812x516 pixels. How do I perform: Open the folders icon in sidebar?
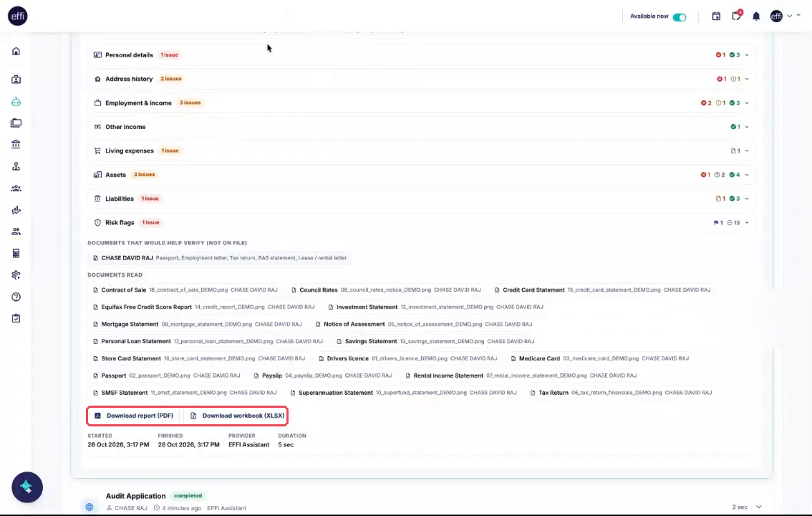coord(16,123)
